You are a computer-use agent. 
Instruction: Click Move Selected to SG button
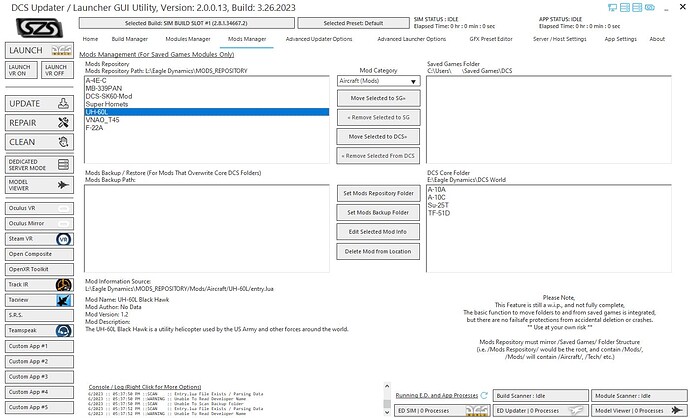click(x=378, y=98)
